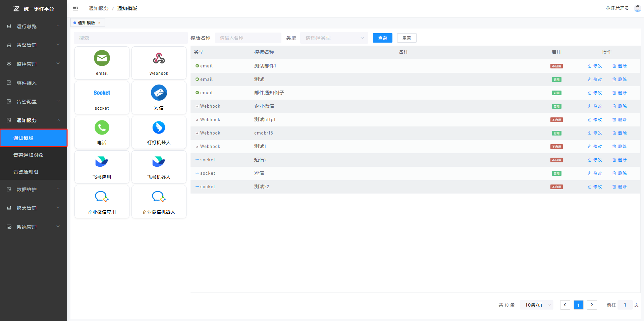Expand the 告警管理 sidebar menu
This screenshot has width=644, height=321.
tap(34, 45)
